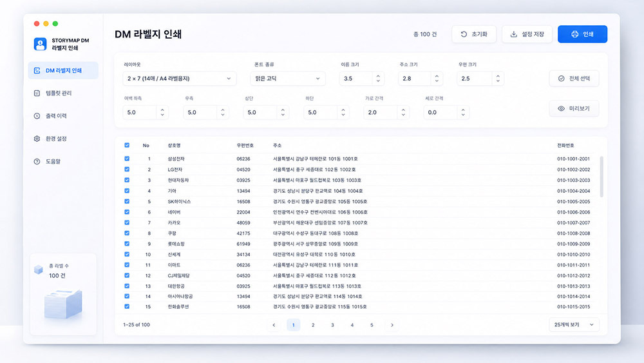The image size is (644, 363).
Task: Open the 폰트 종류 맑은 고딕 dropdown
Action: click(x=287, y=79)
